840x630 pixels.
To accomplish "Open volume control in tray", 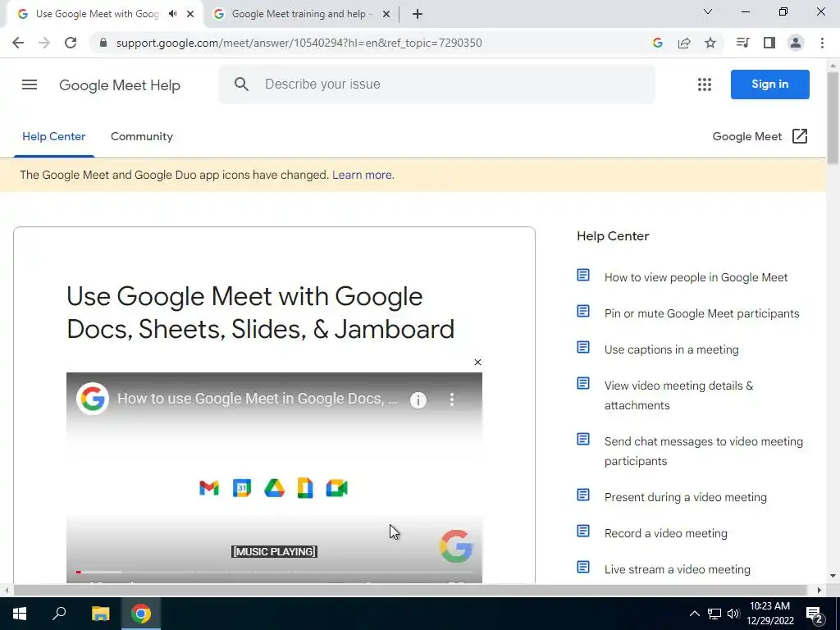I will [x=733, y=614].
